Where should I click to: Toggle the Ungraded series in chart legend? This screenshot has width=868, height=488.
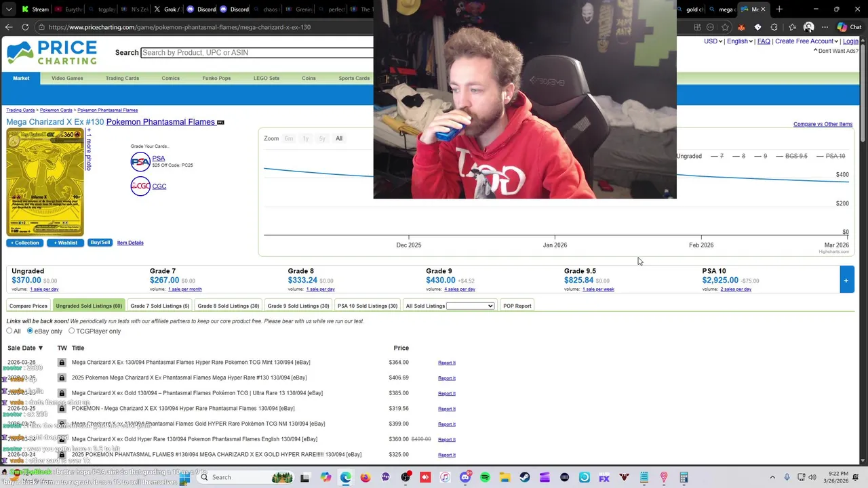(x=688, y=156)
